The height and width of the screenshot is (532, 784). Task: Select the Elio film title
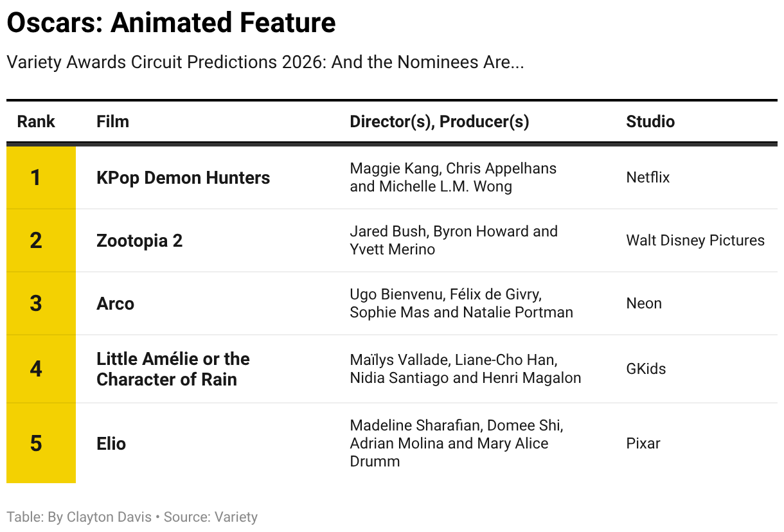[x=111, y=443]
